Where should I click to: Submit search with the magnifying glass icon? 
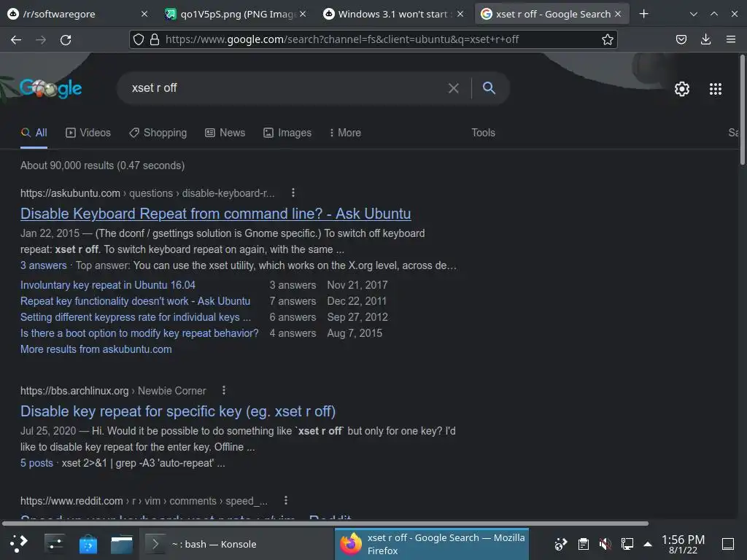point(489,87)
